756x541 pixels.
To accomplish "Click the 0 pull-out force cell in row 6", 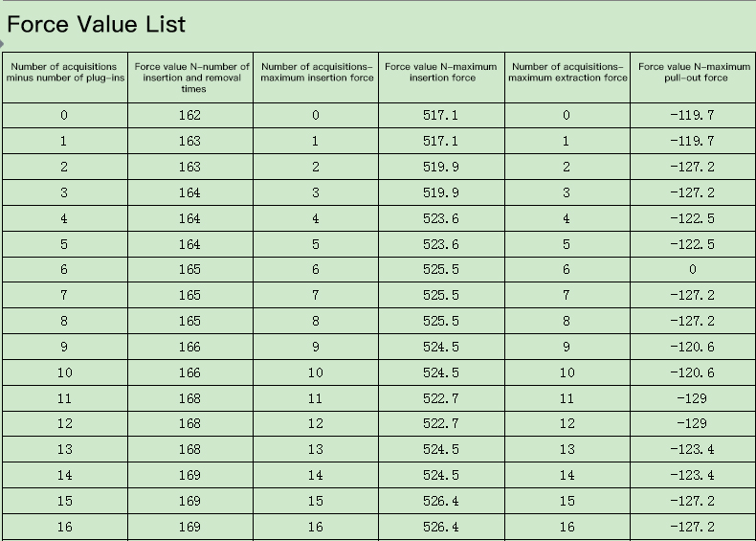I will [694, 269].
